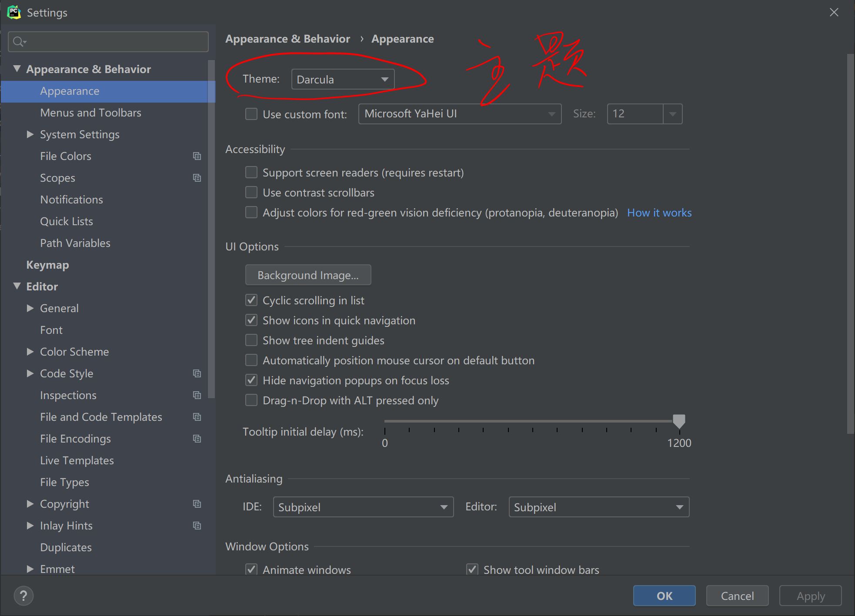Expand the System Settings tree node
The width and height of the screenshot is (855, 616).
[30, 134]
